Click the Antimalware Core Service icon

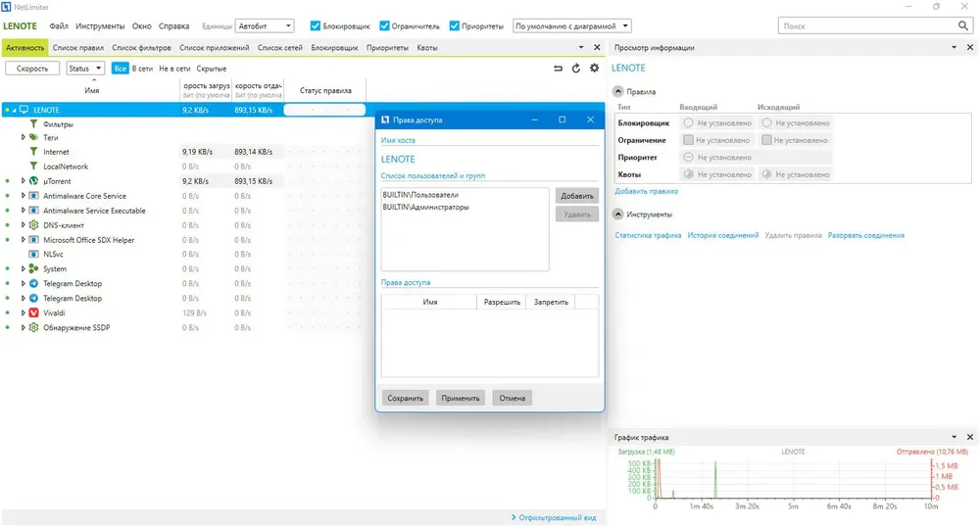(33, 196)
